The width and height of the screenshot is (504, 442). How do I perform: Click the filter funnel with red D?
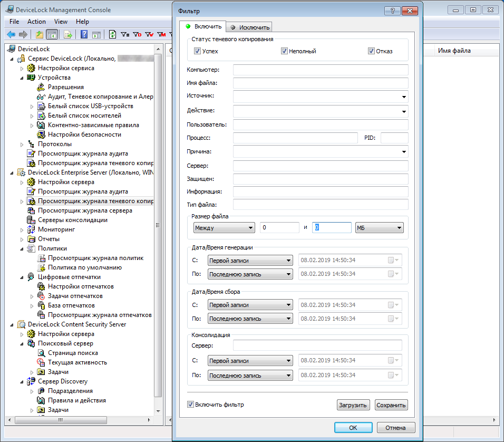(x=137, y=34)
